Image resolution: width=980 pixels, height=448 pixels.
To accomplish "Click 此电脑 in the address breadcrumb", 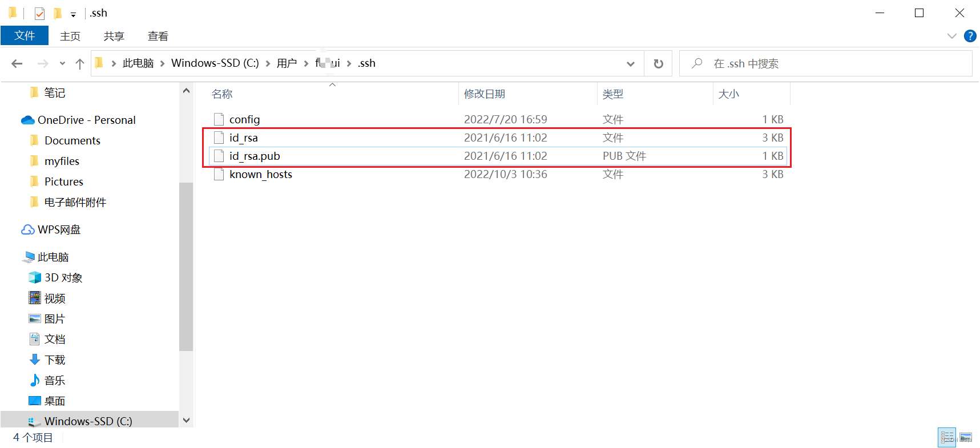I will 138,63.
